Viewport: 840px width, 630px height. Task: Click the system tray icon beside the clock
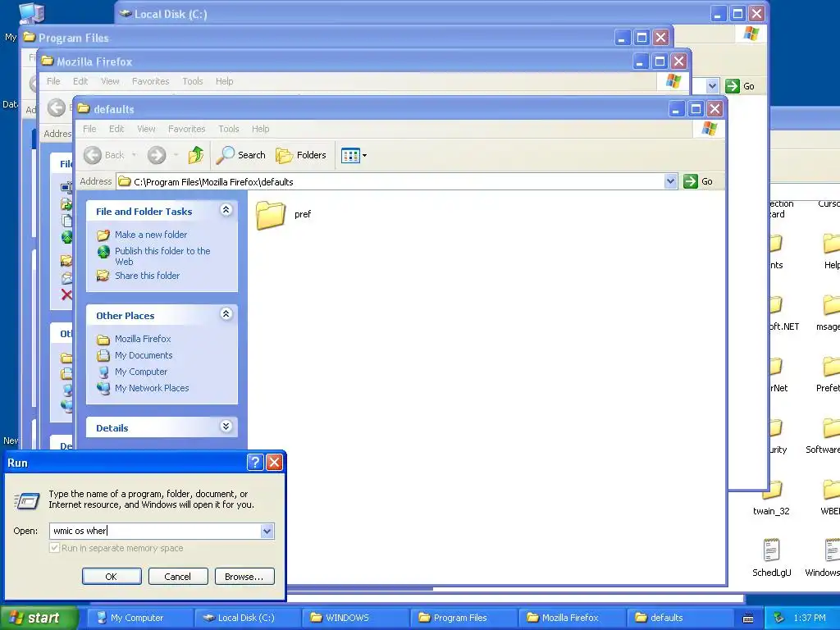coord(779,618)
